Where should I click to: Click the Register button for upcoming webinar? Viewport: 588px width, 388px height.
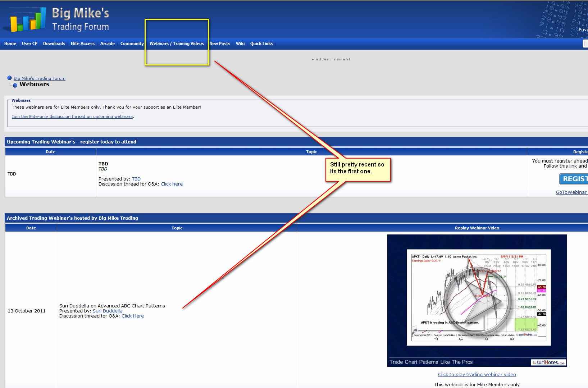tap(574, 179)
